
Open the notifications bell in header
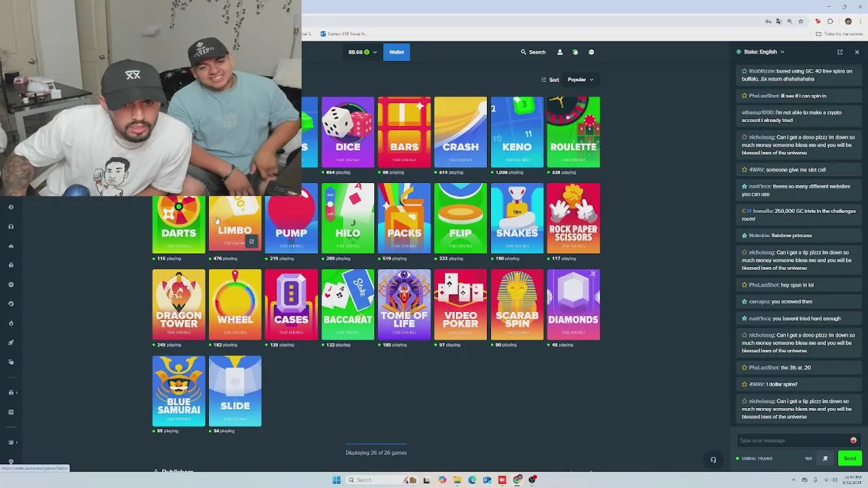coord(575,52)
